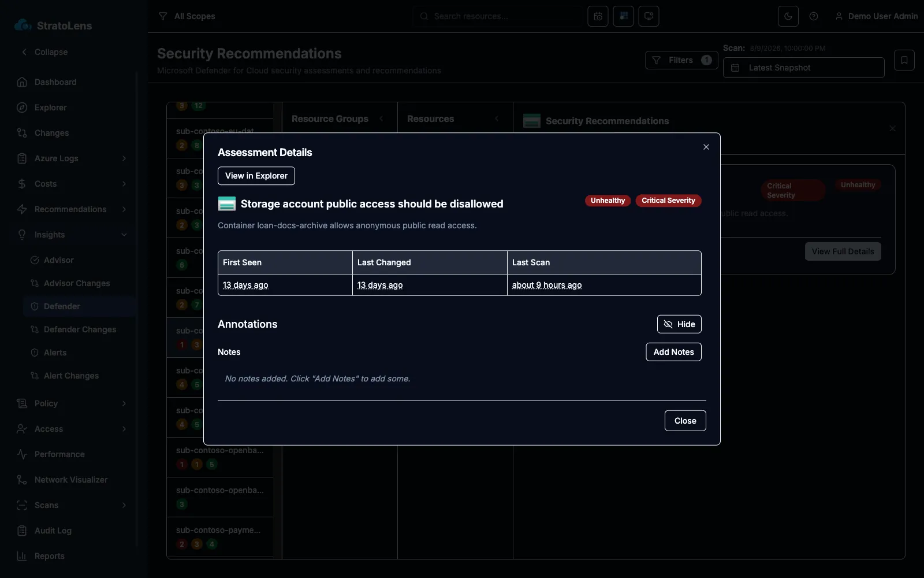924x578 pixels.
Task: Collapse the sidebar
Action: (45, 52)
